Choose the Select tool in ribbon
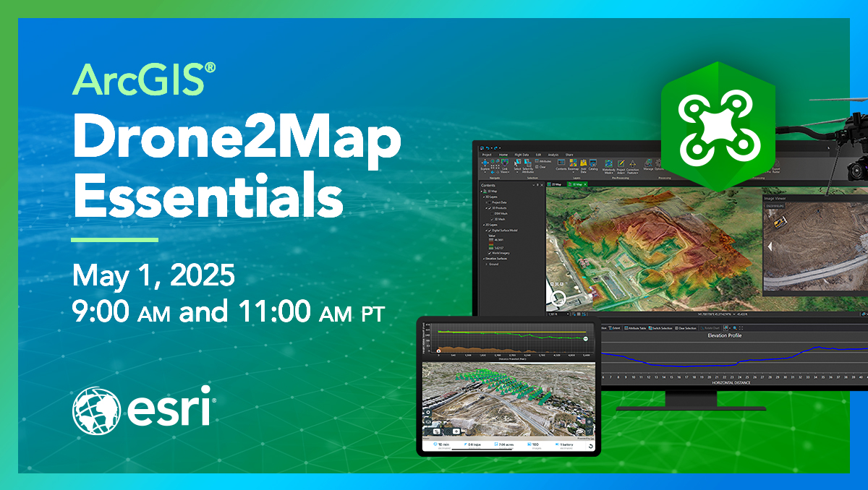Screen dimensions: 868x490 pos(517,165)
